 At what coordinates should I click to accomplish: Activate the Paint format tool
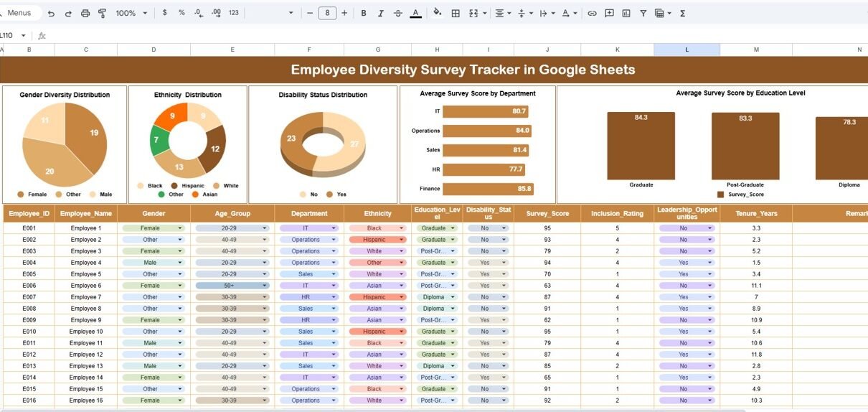click(102, 13)
